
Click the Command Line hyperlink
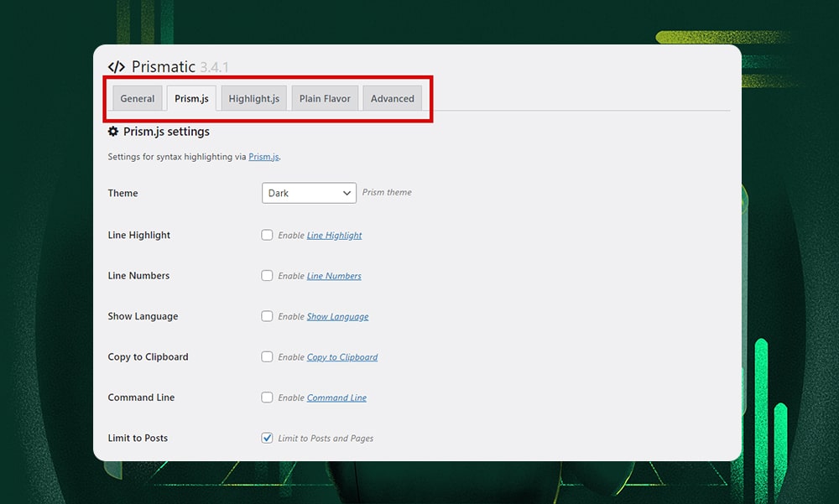(336, 397)
